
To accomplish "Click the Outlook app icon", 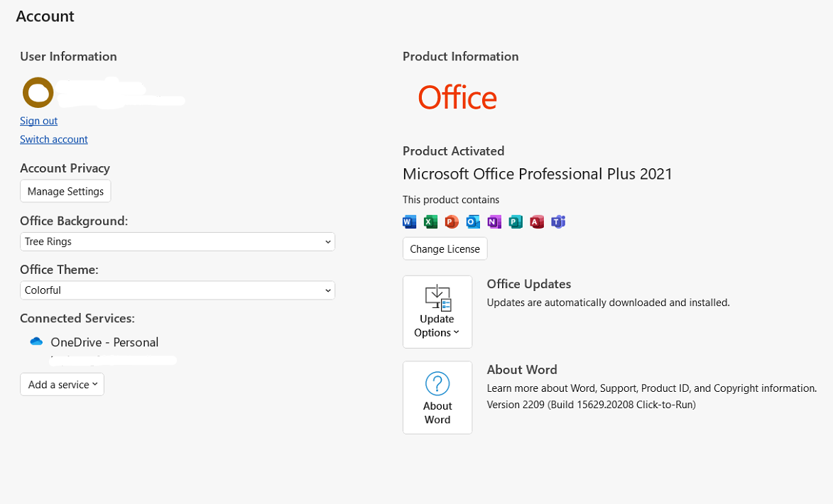I will tap(473, 221).
